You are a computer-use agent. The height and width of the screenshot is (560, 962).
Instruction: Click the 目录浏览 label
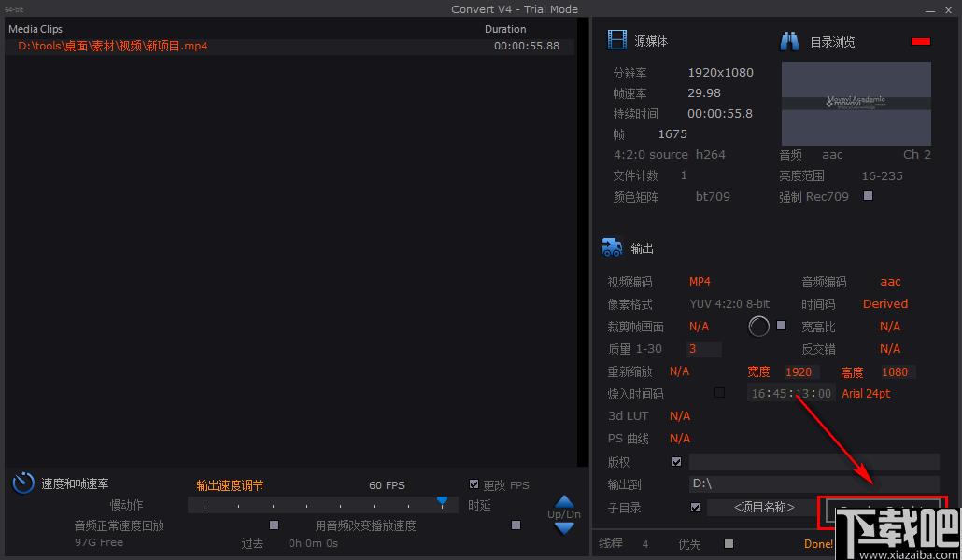coord(832,42)
